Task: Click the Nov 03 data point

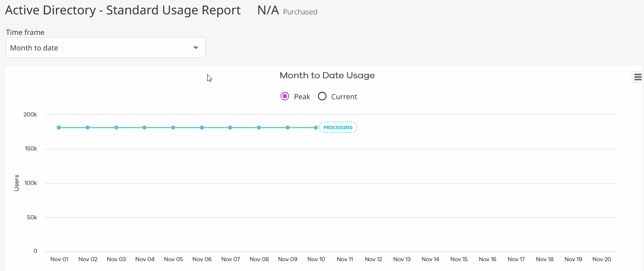Action: pos(116,128)
